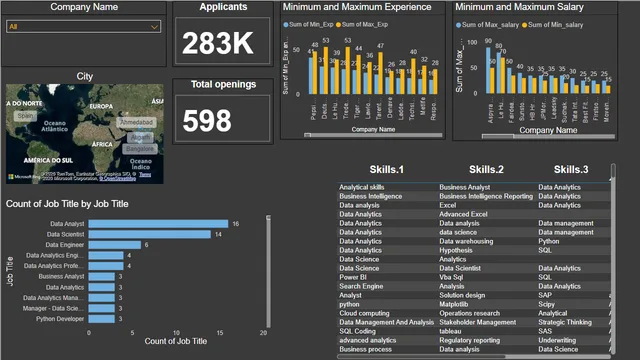Screen dimensions: 640x360
Task: Click the Sum of Max_Exp legend marker
Action: click(338, 24)
